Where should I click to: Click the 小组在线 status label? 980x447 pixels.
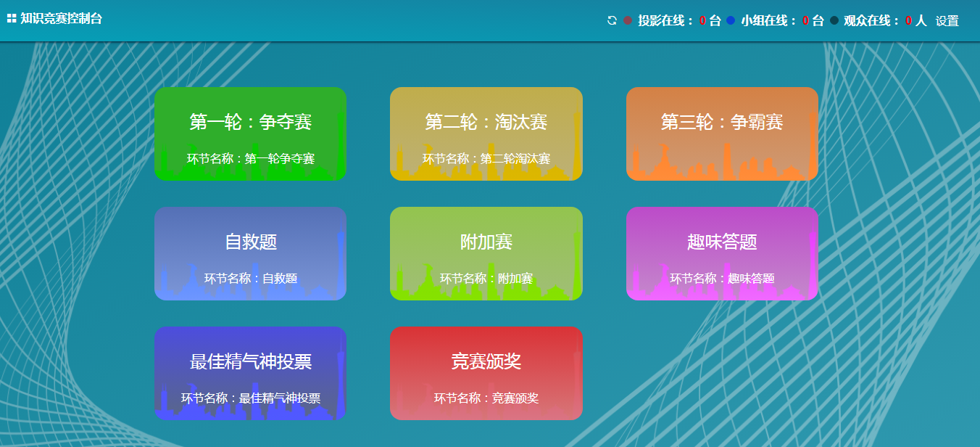tap(768, 21)
